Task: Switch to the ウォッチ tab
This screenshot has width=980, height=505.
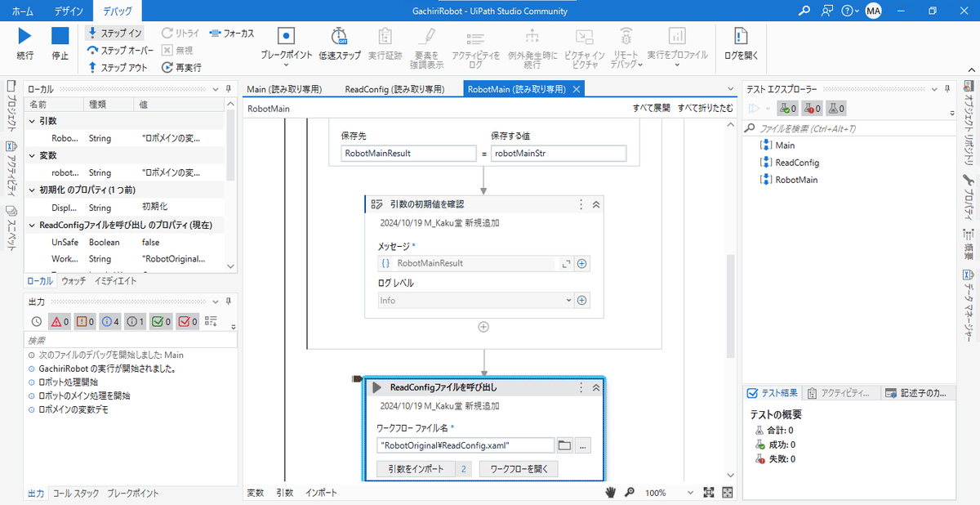Action: [73, 280]
